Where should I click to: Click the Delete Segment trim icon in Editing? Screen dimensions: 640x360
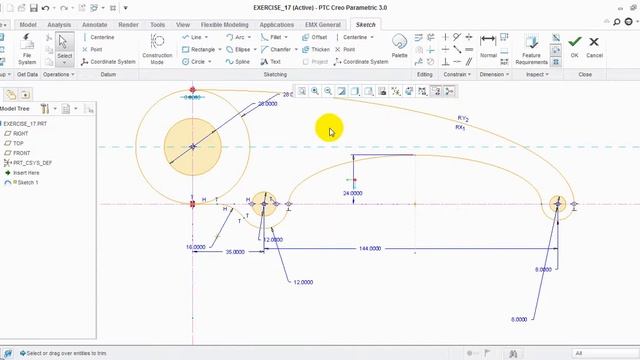tap(431, 37)
